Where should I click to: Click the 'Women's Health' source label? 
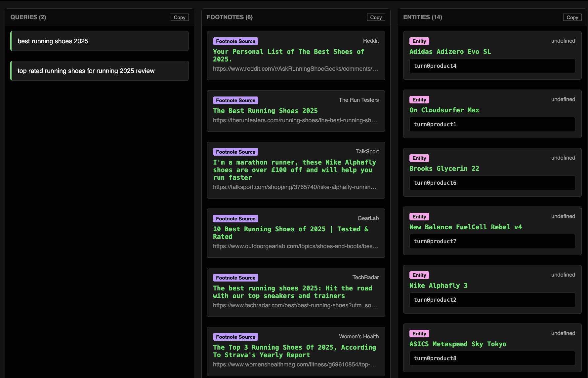point(359,337)
